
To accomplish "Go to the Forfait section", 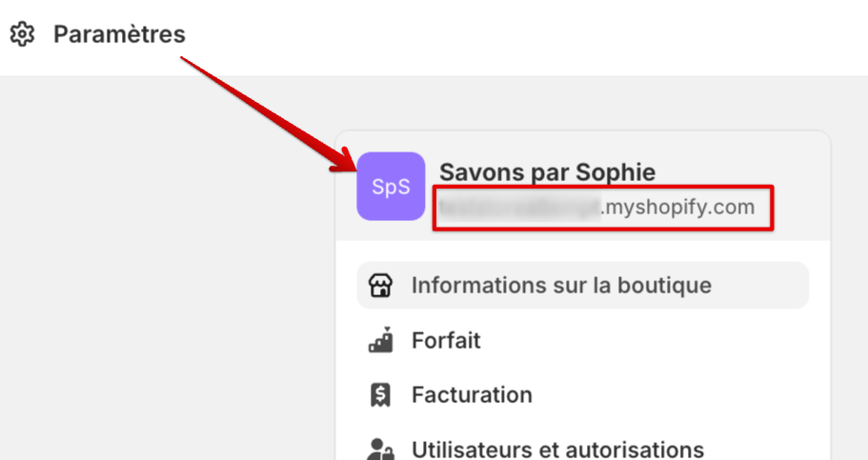I will 446,340.
